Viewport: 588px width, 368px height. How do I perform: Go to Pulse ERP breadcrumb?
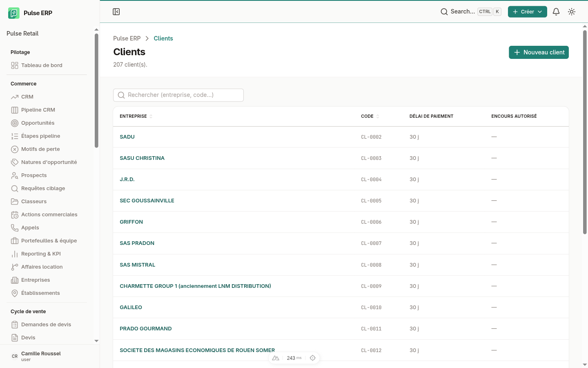[127, 38]
